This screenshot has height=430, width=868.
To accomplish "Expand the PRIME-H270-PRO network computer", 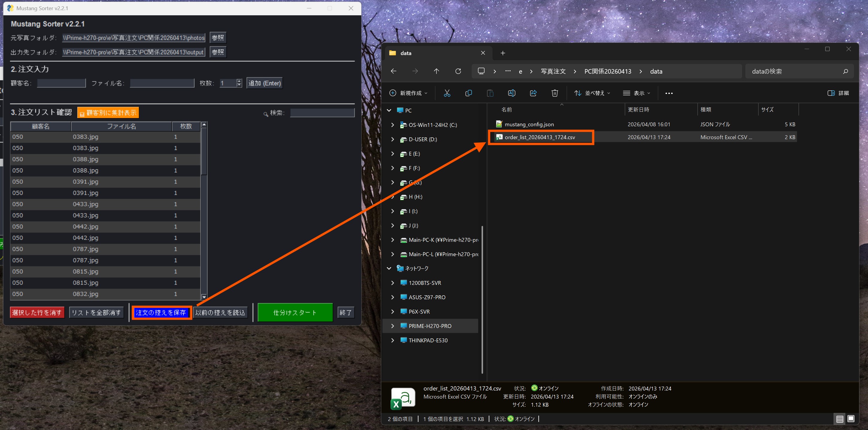I will (392, 326).
